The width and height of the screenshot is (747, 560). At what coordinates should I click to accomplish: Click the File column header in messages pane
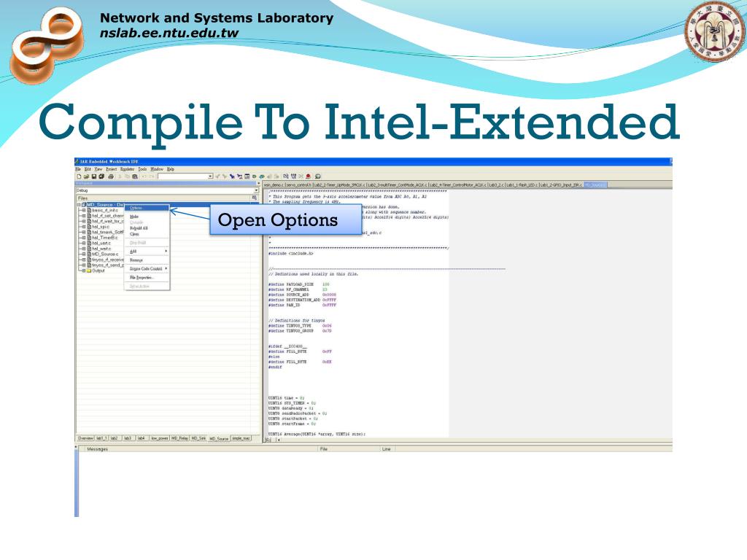[323, 449]
